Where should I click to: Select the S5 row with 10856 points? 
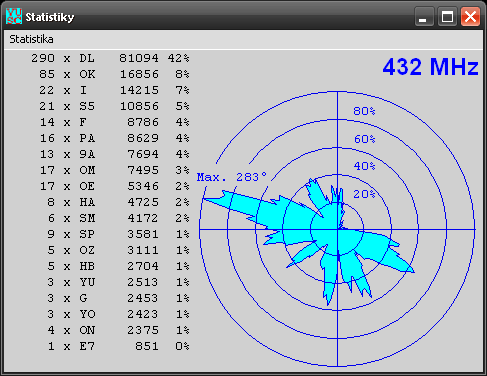pos(114,106)
